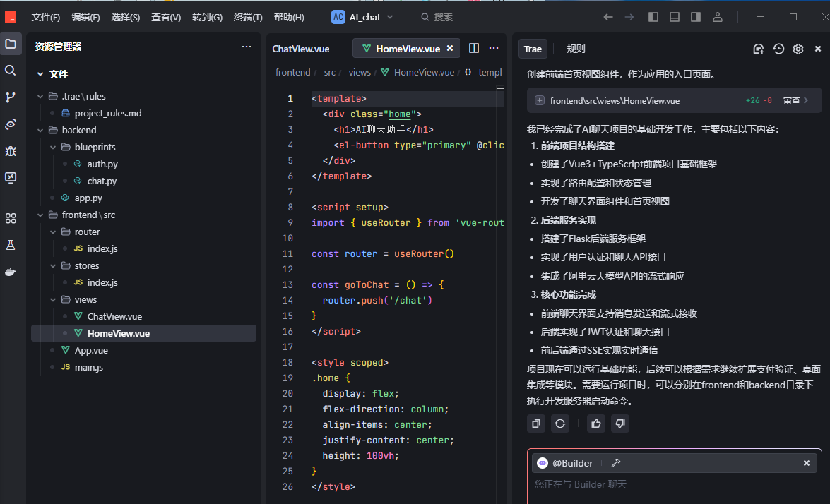Screen dimensions: 830x504
Task: Switch to the ChatView.vue editor tab
Action: 301,49
